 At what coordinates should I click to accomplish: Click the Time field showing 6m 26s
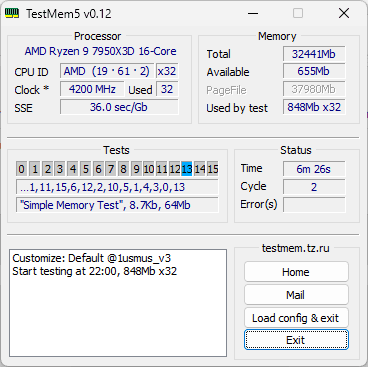[314, 169]
